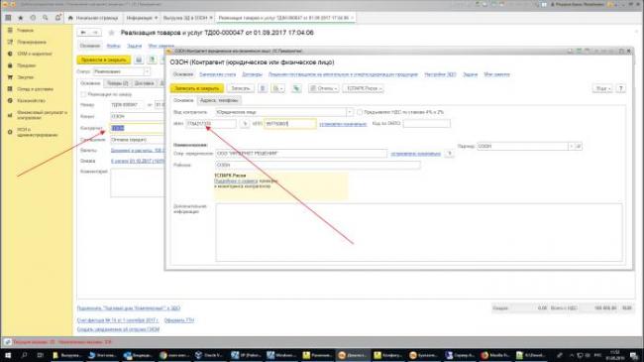Image resolution: width=644 pixels, height=362 pixels.
Task: Click Сокр. юридическое наименование field
Action: point(301,154)
